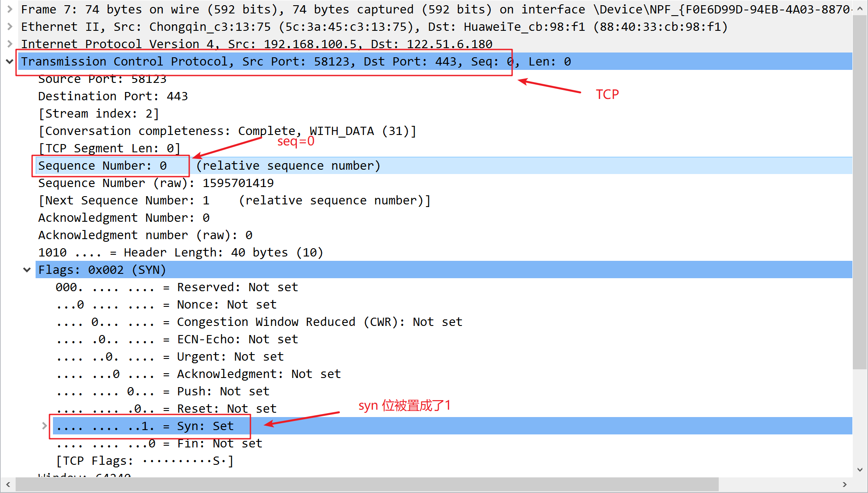Select the Stream index: 2 line
The width and height of the screenshot is (868, 493).
pyautogui.click(x=99, y=114)
